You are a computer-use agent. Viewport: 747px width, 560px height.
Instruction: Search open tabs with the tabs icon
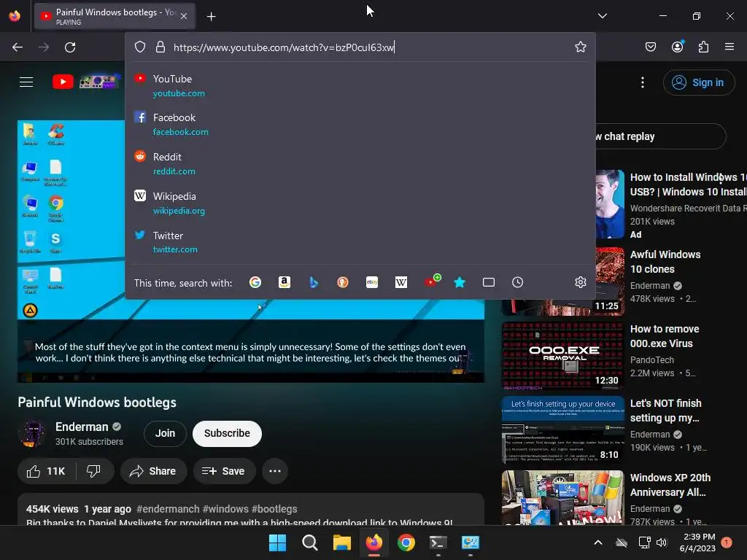click(x=488, y=282)
